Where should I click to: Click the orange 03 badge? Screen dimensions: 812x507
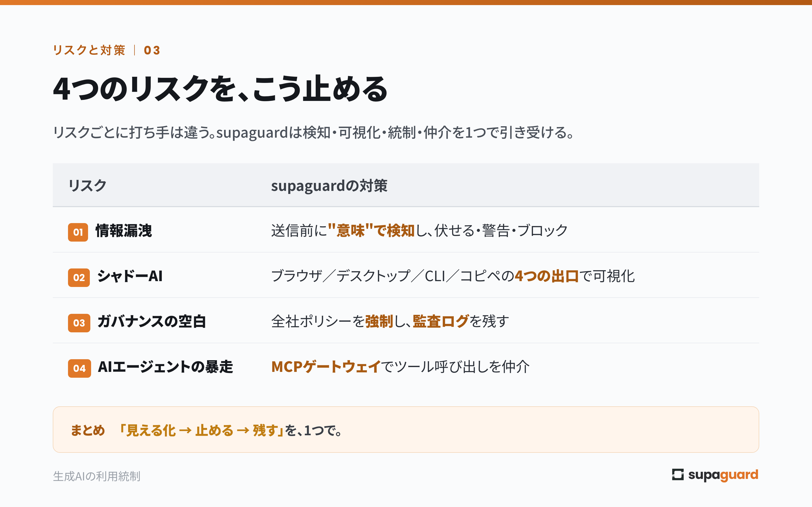[x=79, y=323]
